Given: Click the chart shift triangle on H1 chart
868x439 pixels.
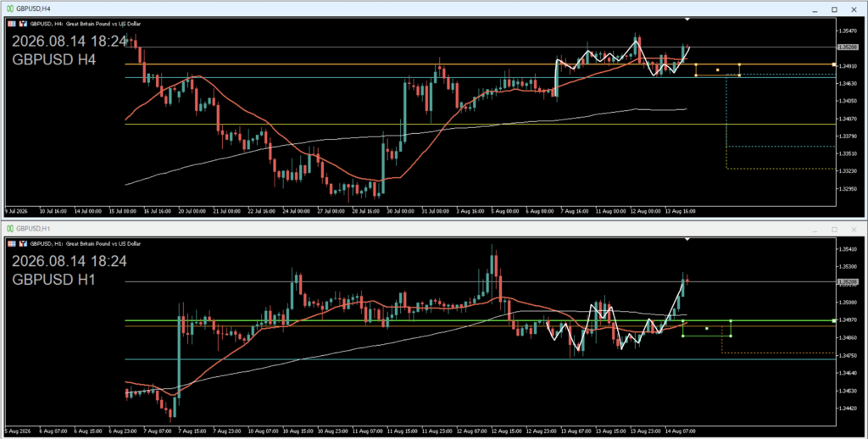Looking at the screenshot, I should pyautogui.click(x=687, y=240).
